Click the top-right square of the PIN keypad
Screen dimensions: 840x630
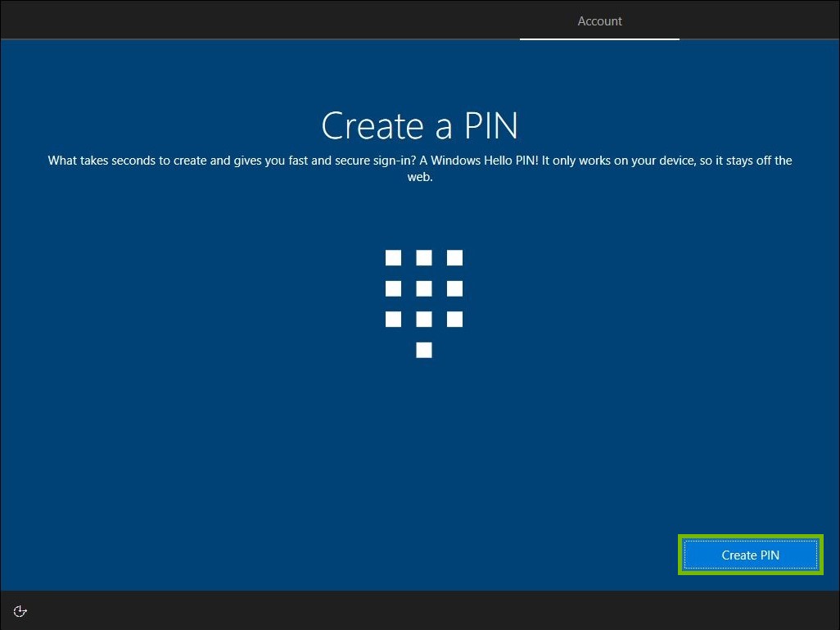pos(454,257)
